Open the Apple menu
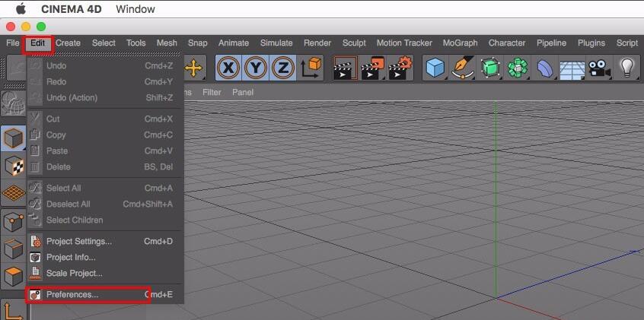 pos(21,8)
